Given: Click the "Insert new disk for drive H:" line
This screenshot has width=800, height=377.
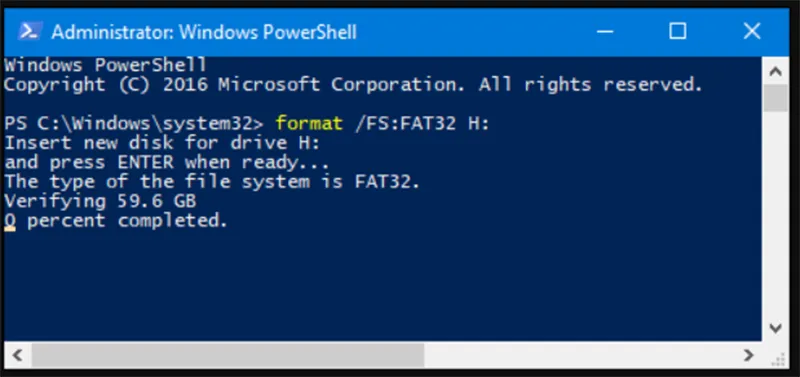Looking at the screenshot, I should pos(162,143).
